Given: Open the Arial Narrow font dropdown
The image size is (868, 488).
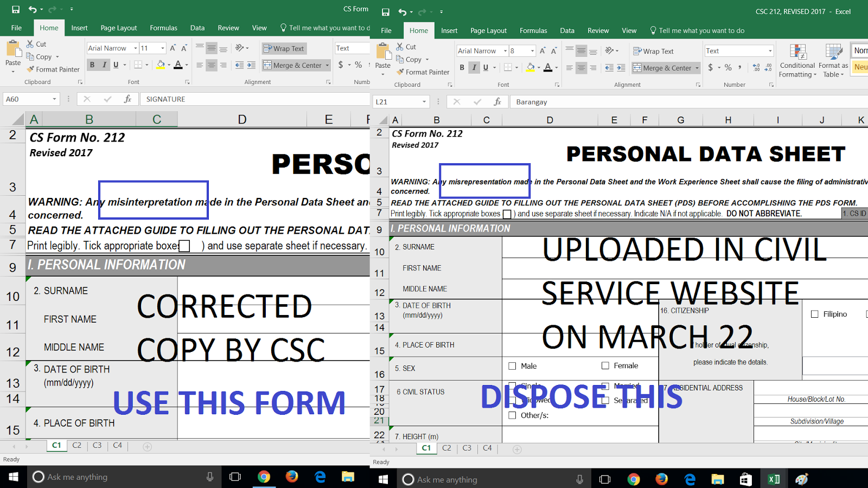Looking at the screenshot, I should point(505,50).
